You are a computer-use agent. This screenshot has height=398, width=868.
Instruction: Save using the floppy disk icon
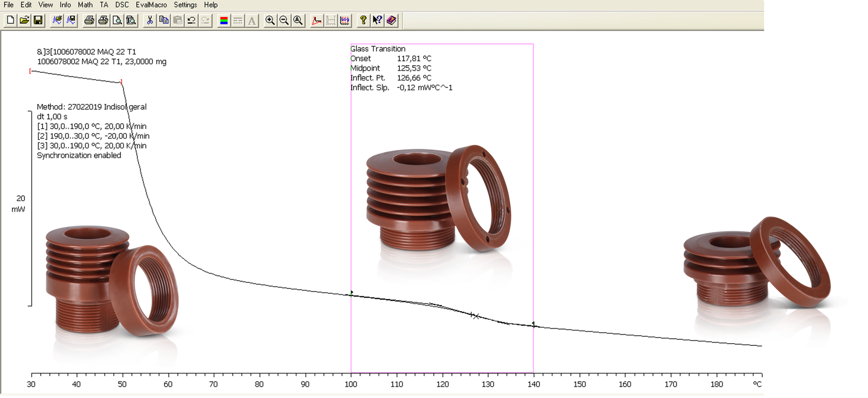coord(38,21)
